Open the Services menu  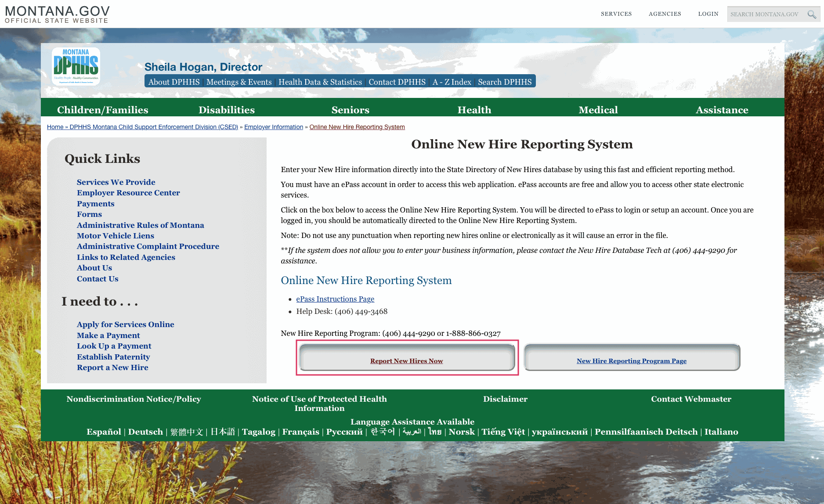[x=616, y=14]
